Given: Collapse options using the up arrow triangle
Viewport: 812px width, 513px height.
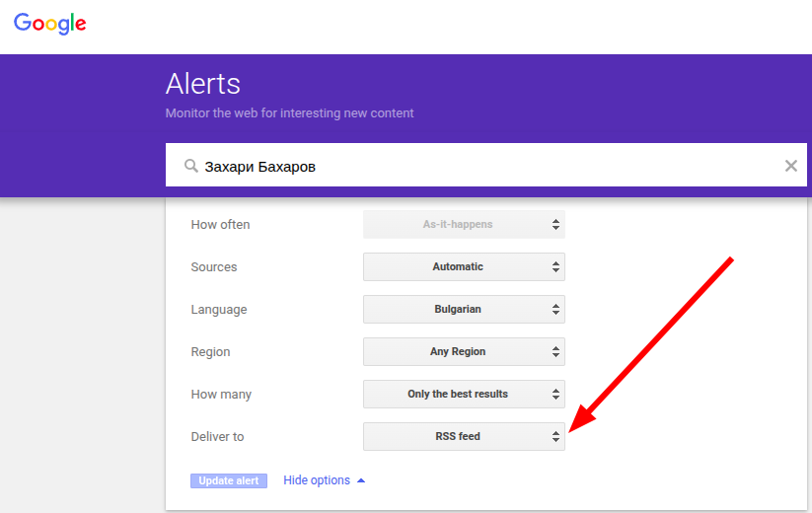Looking at the screenshot, I should tap(361, 480).
